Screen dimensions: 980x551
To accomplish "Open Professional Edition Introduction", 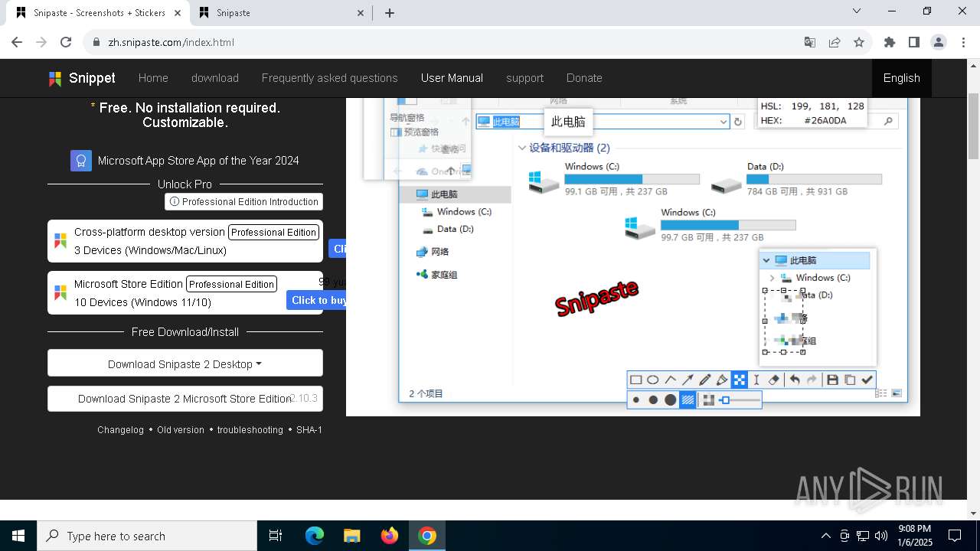I will coord(243,201).
